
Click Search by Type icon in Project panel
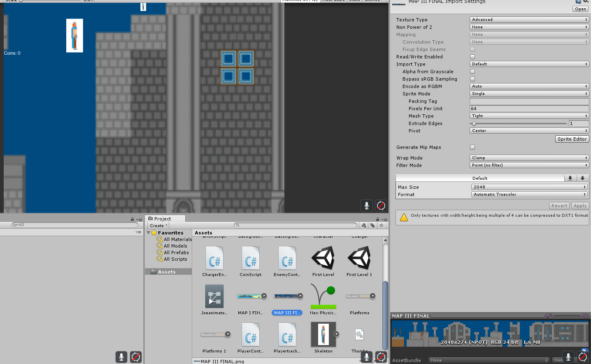coord(363,225)
